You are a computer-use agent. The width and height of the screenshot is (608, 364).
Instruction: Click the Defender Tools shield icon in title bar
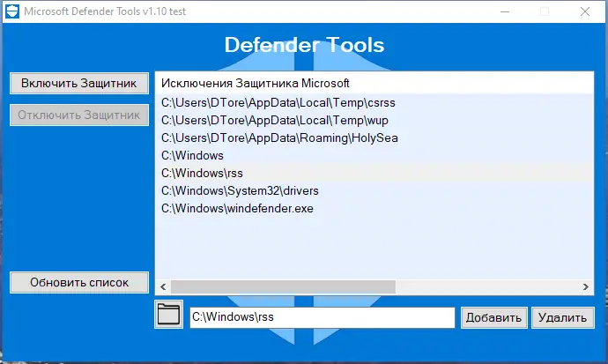click(x=12, y=11)
